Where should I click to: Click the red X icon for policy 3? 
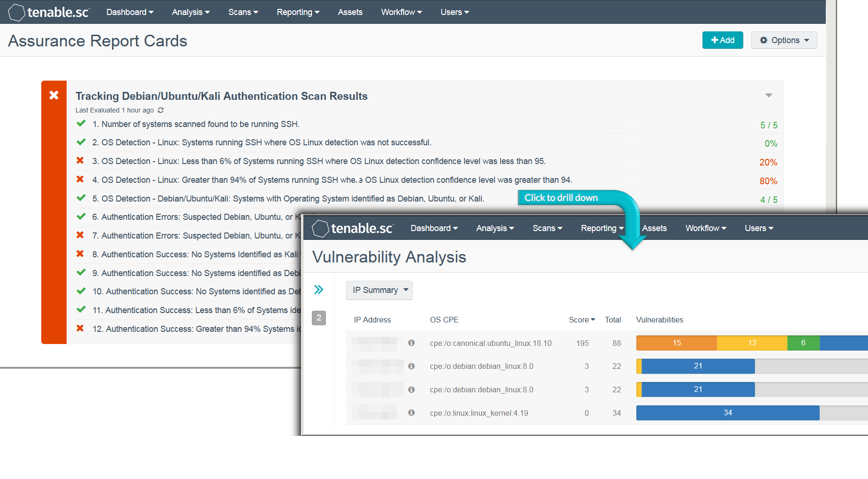click(80, 160)
